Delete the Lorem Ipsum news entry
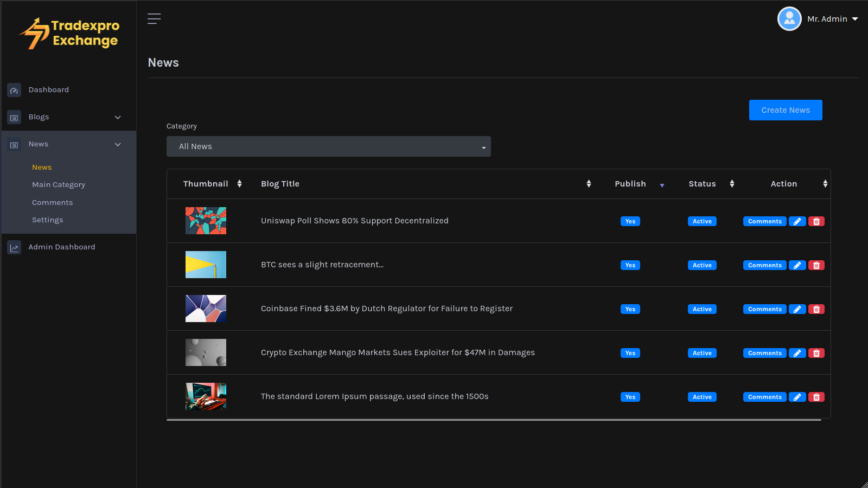This screenshot has width=868, height=488. pos(816,397)
